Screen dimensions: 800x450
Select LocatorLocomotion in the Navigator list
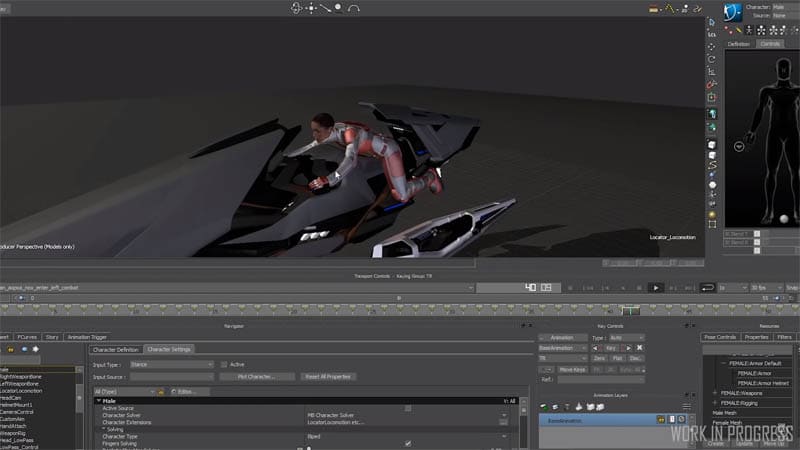(21, 391)
